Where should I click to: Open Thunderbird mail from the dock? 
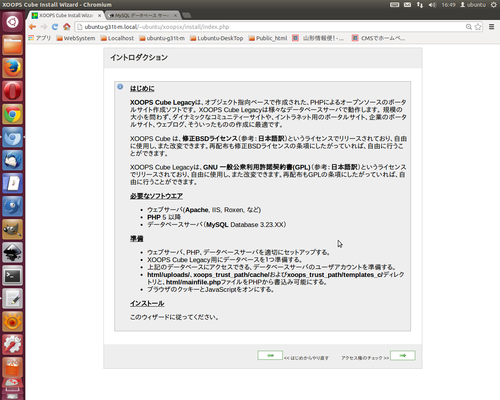coord(12,160)
